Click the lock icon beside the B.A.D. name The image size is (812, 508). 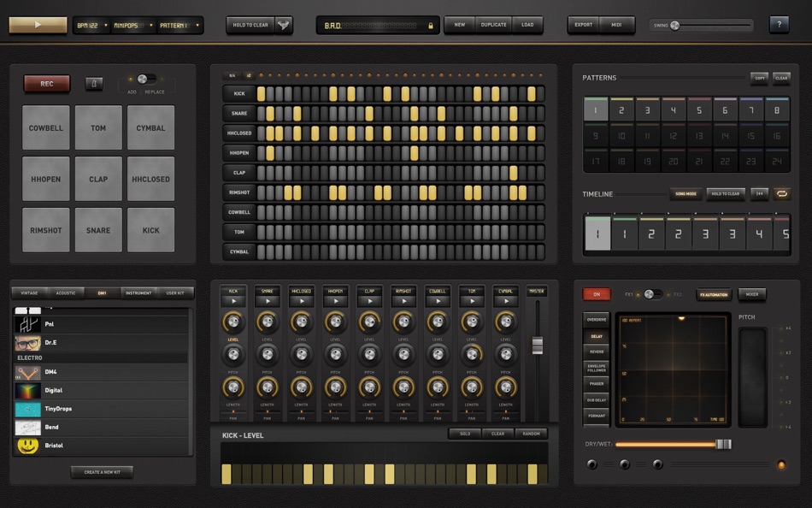pyautogui.click(x=432, y=25)
